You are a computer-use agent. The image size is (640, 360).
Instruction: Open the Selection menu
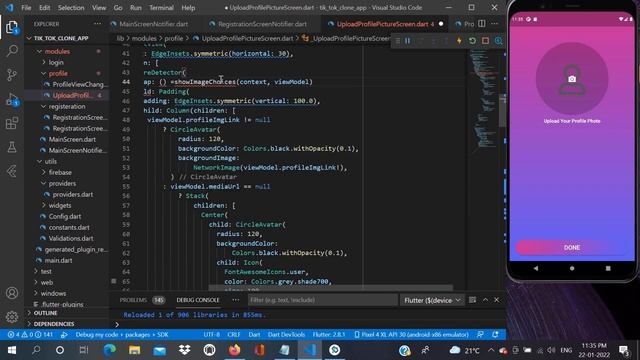(71, 8)
